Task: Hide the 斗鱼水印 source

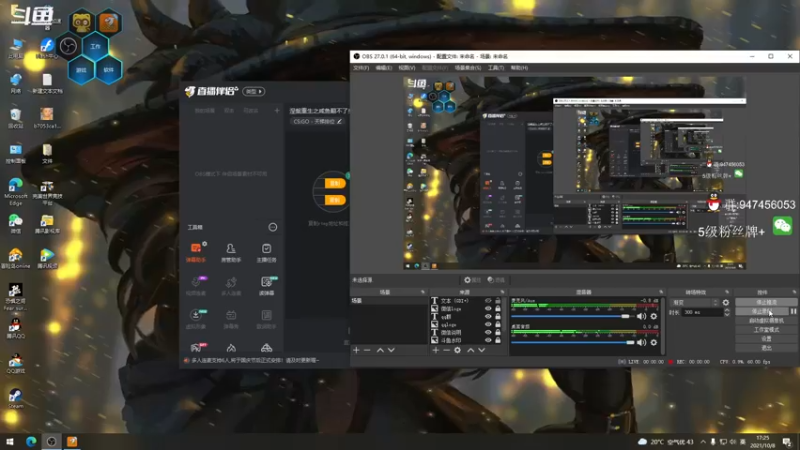Action: coord(488,340)
